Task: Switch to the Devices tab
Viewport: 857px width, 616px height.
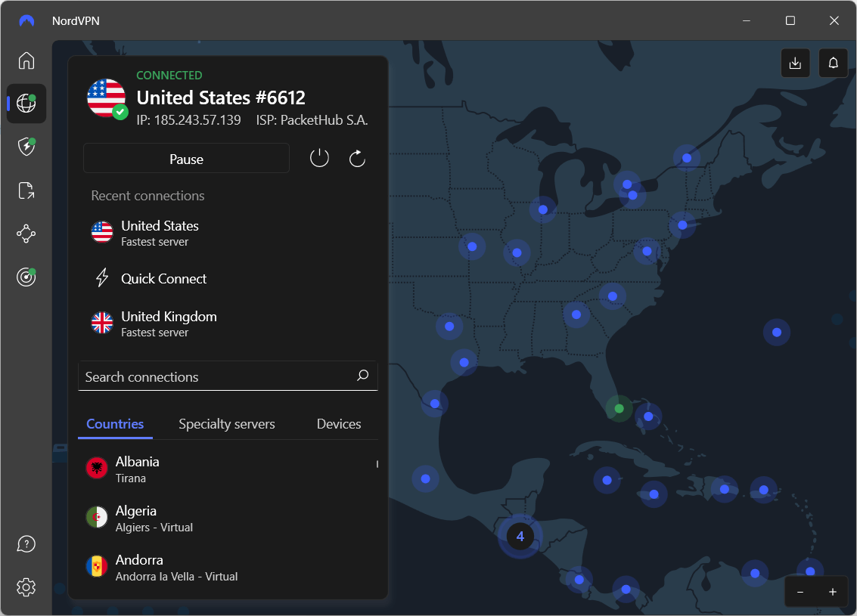Action: pyautogui.click(x=339, y=424)
